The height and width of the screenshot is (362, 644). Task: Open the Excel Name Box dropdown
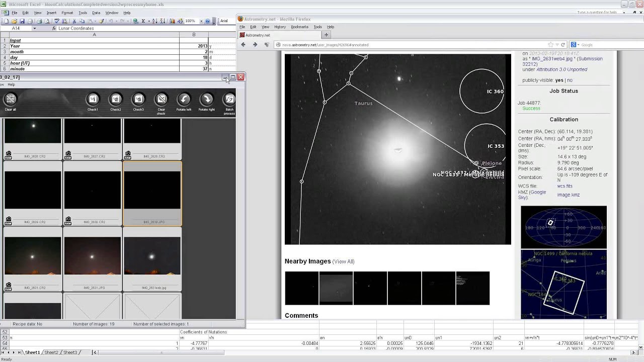(34, 29)
